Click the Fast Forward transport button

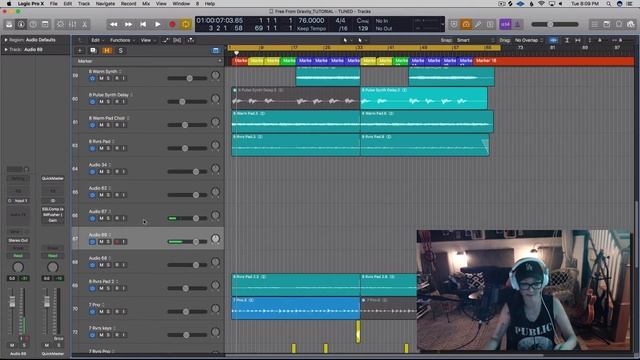[x=128, y=24]
